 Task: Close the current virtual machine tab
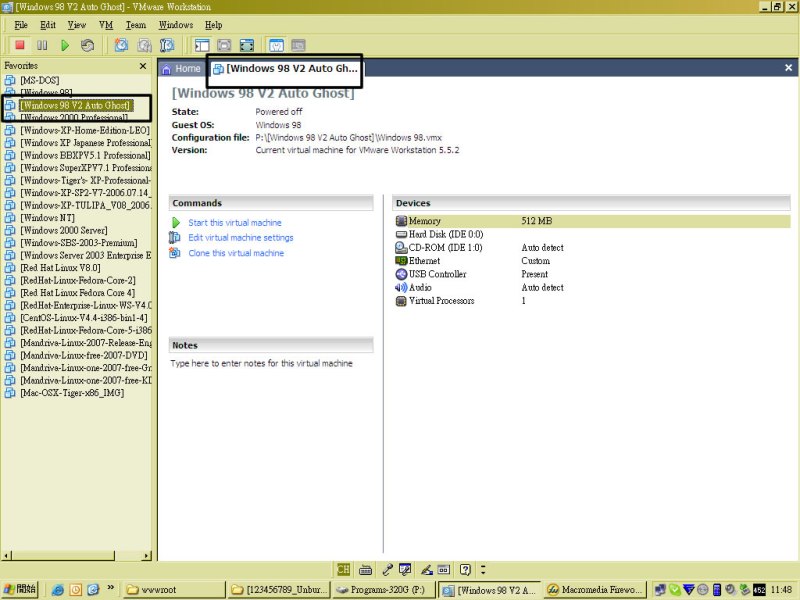pyautogui.click(x=788, y=68)
